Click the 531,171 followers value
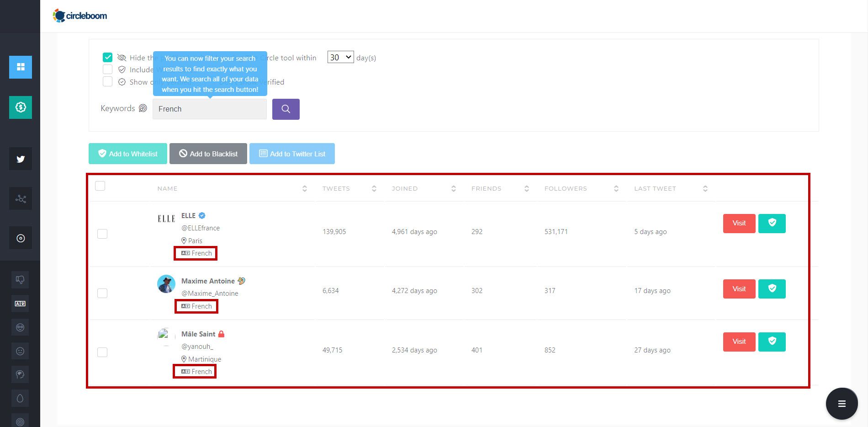868x427 pixels. tap(556, 231)
